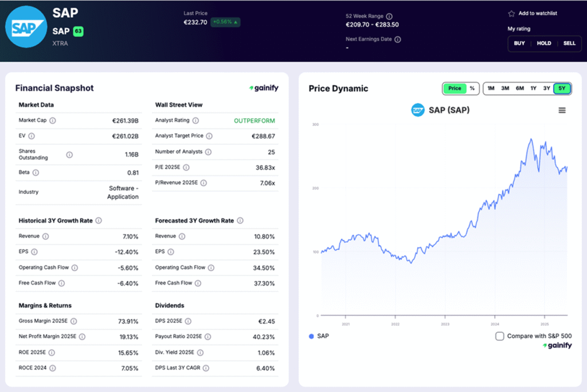Image resolution: width=587 pixels, height=392 pixels.
Task: Toggle the SAP series legend dot
Action: (311, 336)
